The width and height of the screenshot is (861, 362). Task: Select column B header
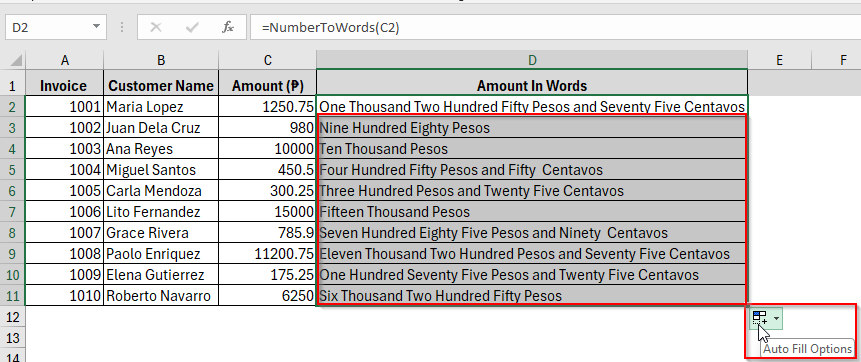coord(161,60)
